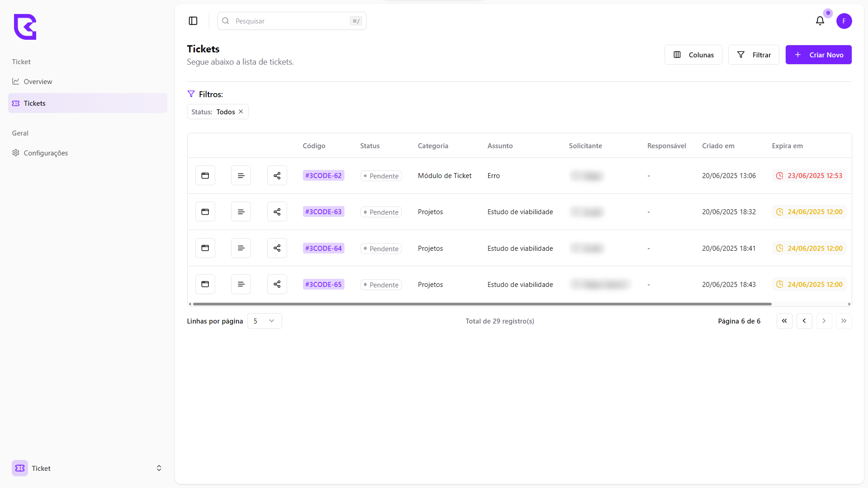Open the Filtrar button
868x488 pixels.
coord(753,55)
